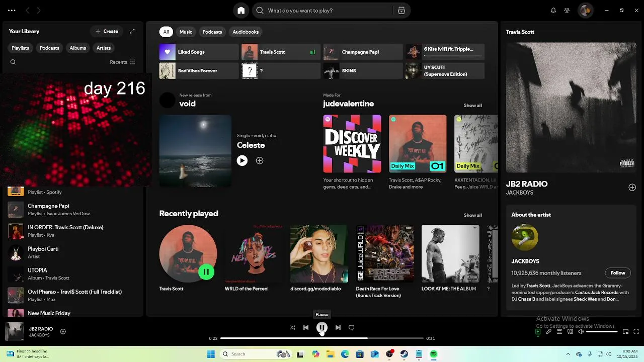
Task: Open Death Race For Love cover
Action: [x=385, y=254]
